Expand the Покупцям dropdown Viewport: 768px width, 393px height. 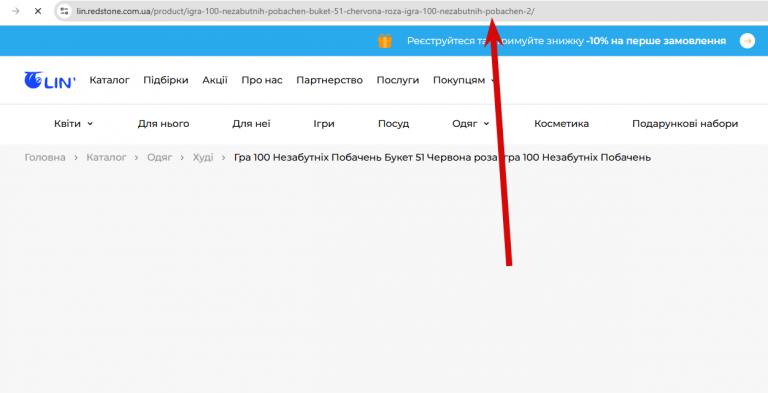click(463, 80)
